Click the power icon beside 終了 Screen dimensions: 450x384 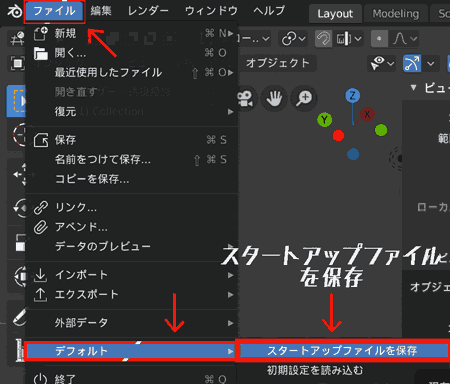[x=40, y=379]
